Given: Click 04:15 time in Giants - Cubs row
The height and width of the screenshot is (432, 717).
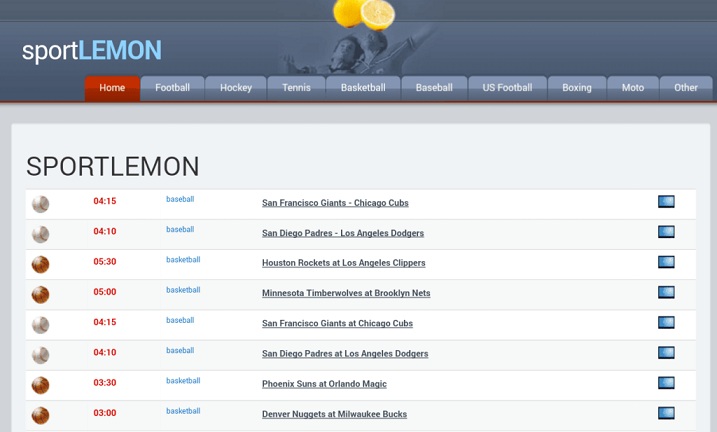Looking at the screenshot, I should point(105,201).
